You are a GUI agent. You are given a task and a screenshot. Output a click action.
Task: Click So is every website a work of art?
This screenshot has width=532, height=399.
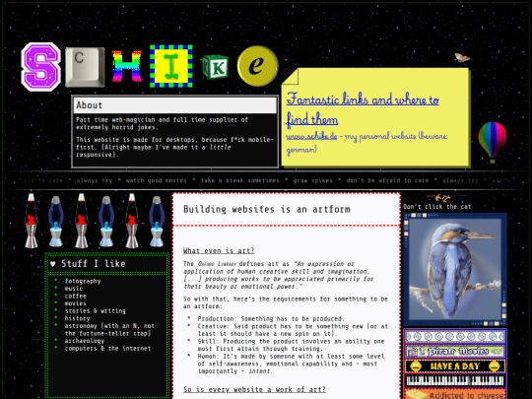pos(254,389)
